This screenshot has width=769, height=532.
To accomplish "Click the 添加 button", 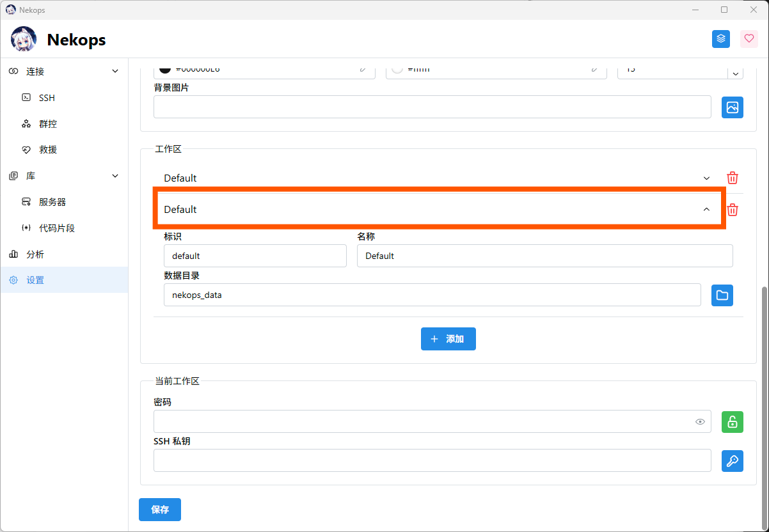I will coord(448,339).
